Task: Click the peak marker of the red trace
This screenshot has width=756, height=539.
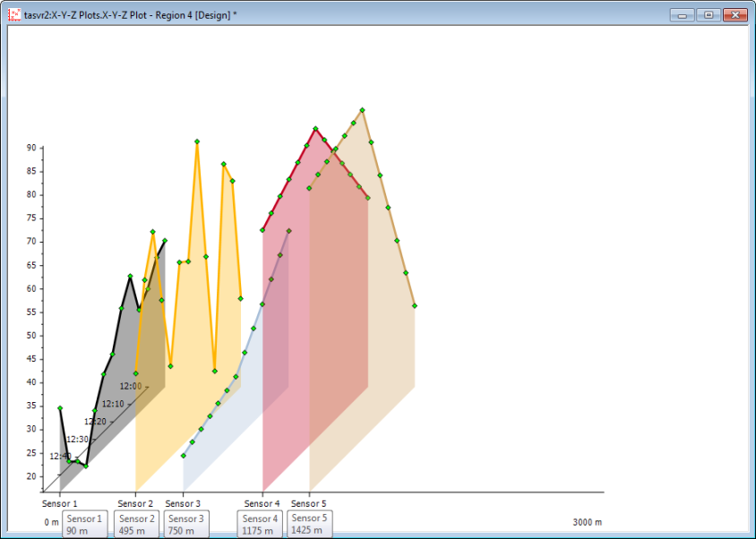Action: [315, 129]
